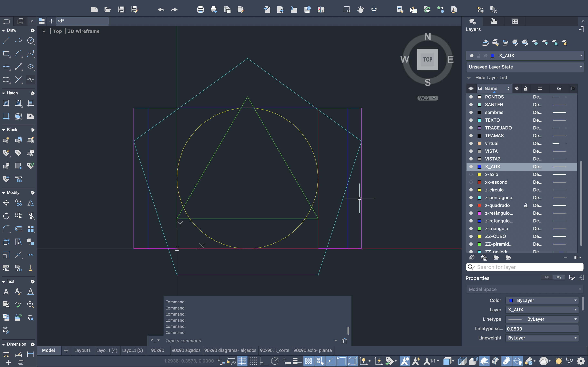Toggle grid display in status bar
588x367 pixels.
point(242,361)
